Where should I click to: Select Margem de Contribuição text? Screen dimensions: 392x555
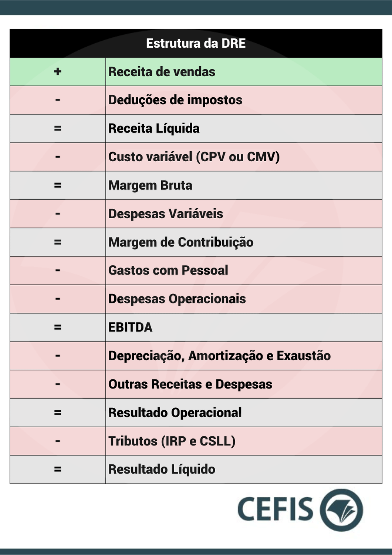181,242
